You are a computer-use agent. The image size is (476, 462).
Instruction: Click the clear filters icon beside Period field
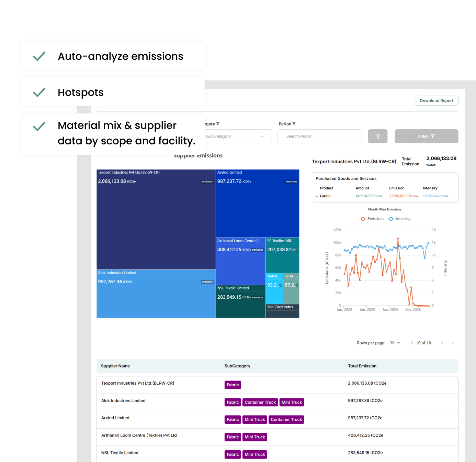(378, 136)
